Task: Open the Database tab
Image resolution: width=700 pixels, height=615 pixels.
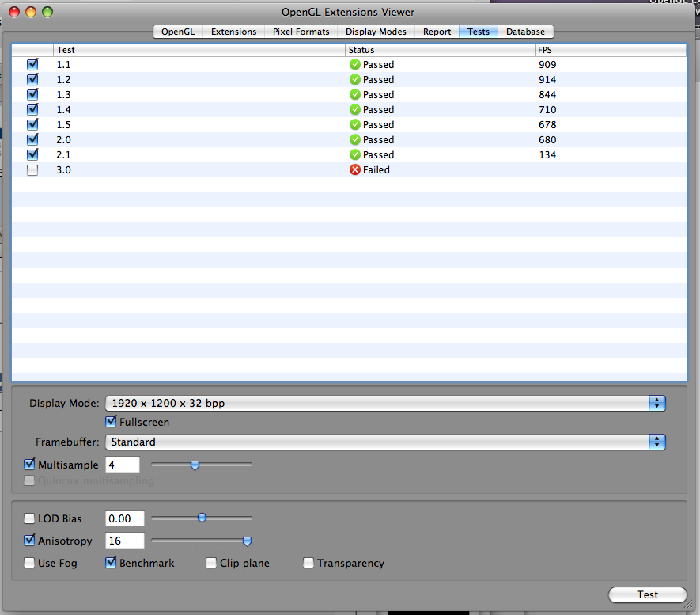Action: point(525,32)
